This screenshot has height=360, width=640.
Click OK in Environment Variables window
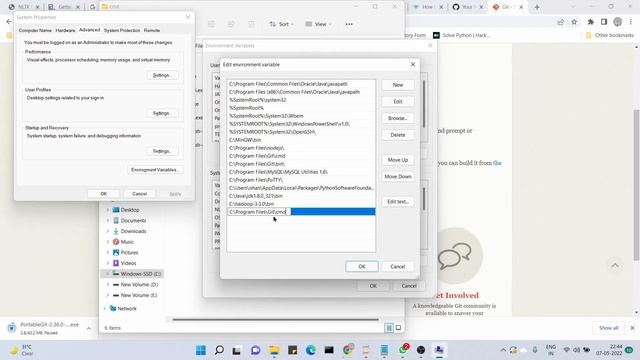(373, 286)
